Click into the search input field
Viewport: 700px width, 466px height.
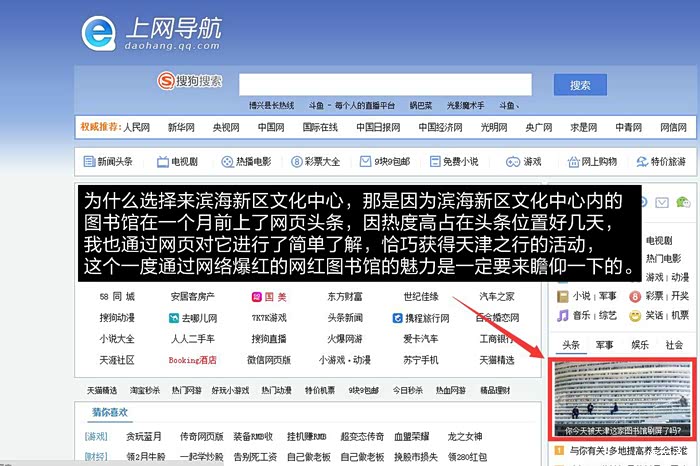(385, 84)
